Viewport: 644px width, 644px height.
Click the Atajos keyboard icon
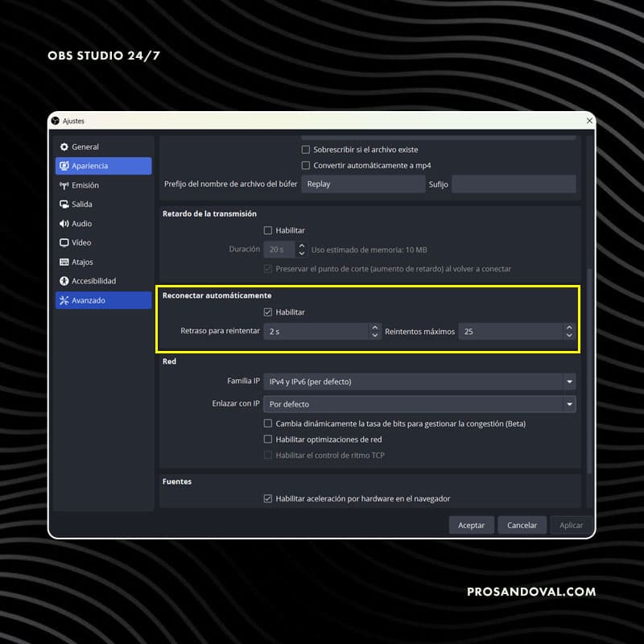pyautogui.click(x=64, y=262)
